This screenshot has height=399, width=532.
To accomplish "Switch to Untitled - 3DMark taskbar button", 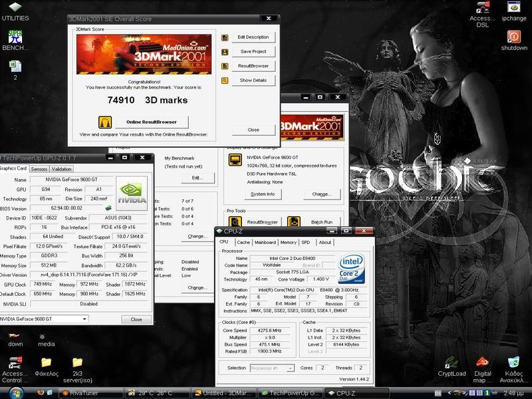I will coord(225,393).
